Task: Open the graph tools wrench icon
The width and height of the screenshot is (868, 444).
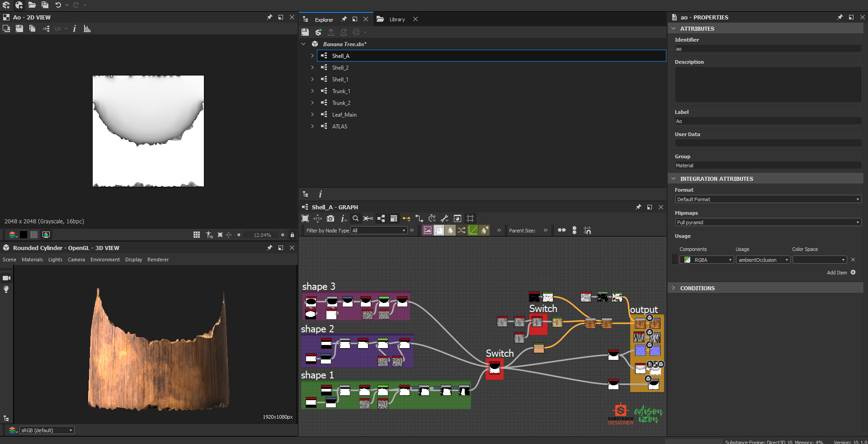Action: (444, 218)
